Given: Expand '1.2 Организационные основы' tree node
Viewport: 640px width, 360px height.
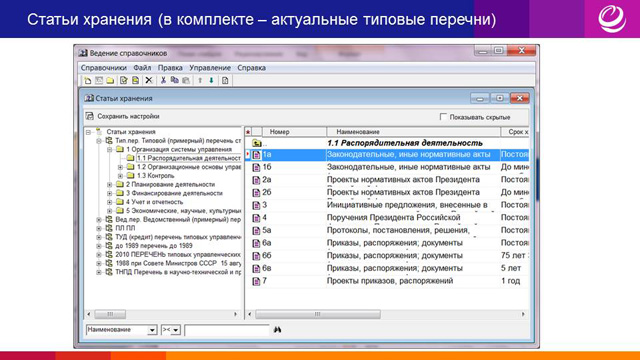Looking at the screenshot, I should point(120,167).
